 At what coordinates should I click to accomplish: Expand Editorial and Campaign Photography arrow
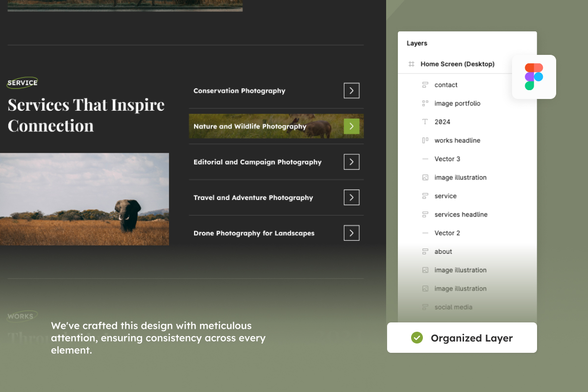(x=351, y=162)
